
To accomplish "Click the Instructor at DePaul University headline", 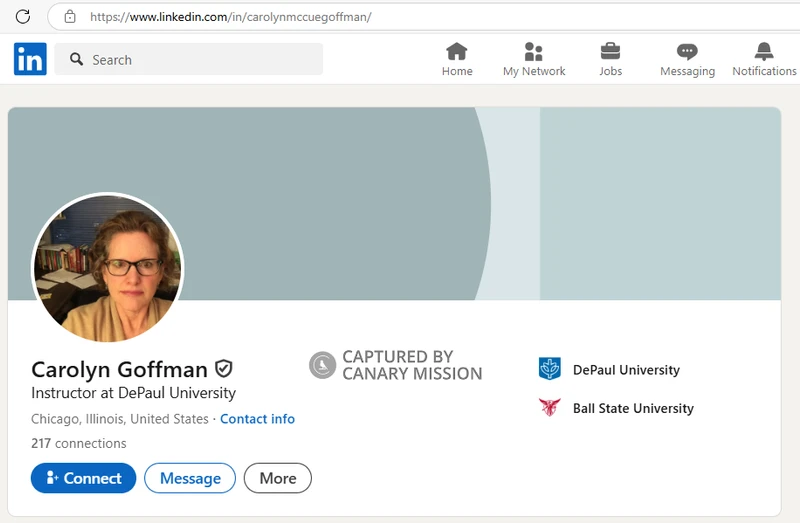I will (134, 393).
